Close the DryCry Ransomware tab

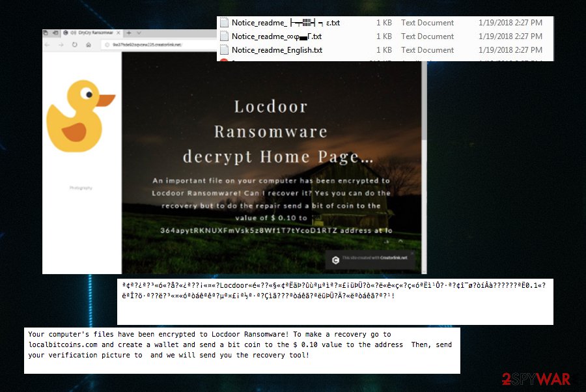click(119, 32)
